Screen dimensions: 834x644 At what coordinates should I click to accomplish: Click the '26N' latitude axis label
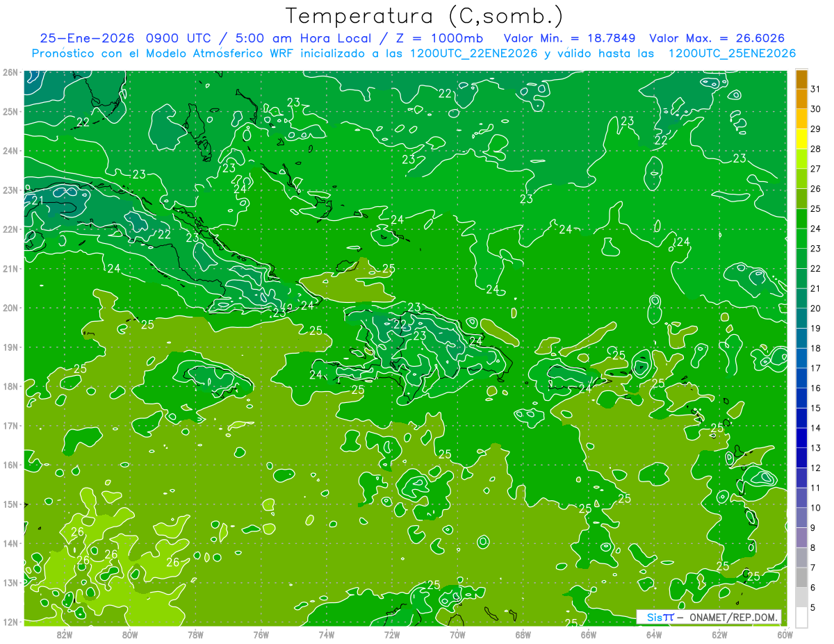pos(10,72)
